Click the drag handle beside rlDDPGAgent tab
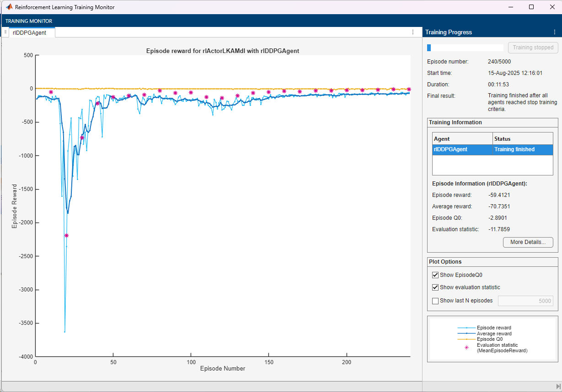 pyautogui.click(x=5, y=32)
